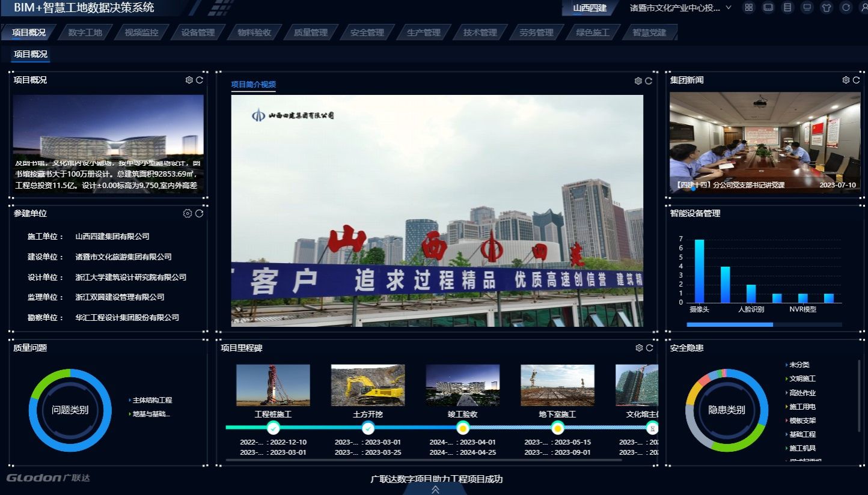
Task: Refresh the 集团新闻 panel
Action: (x=856, y=80)
